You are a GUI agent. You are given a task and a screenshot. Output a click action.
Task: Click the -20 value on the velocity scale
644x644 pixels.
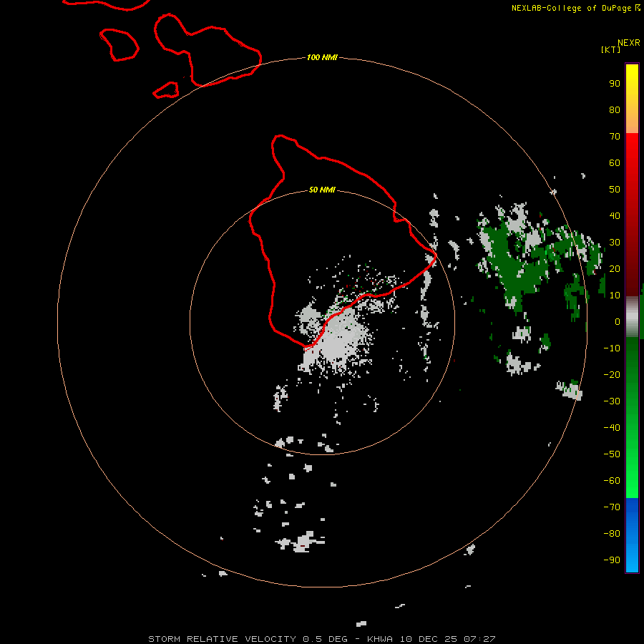[x=612, y=375]
